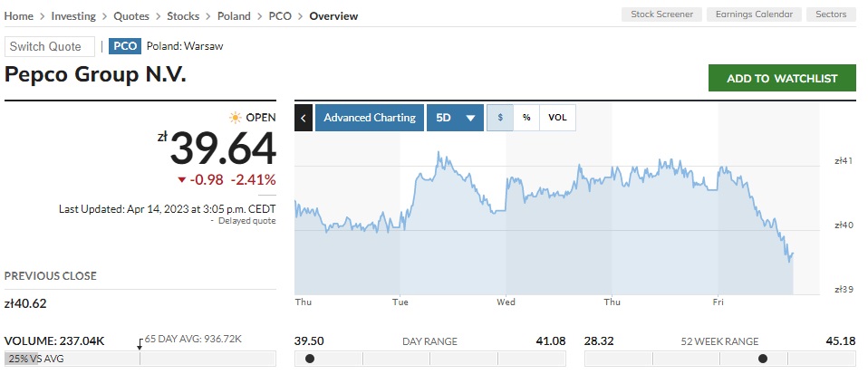
Task: Open Advanced Charting
Action: pos(370,118)
